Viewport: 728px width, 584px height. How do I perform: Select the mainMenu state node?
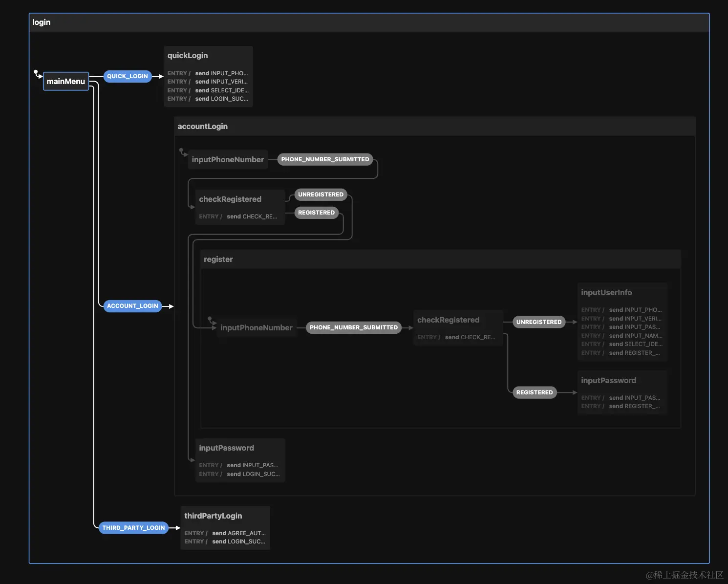[66, 82]
